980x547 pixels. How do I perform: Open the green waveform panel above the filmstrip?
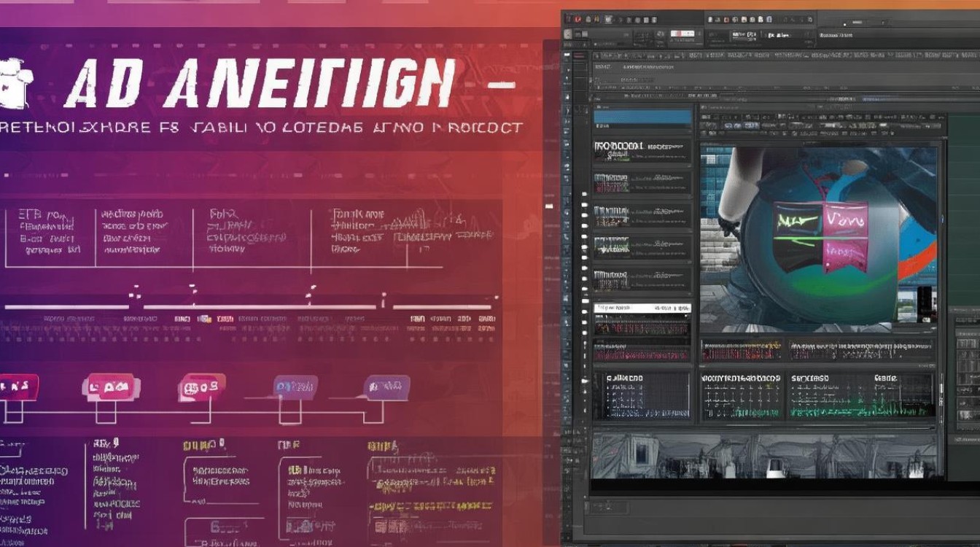pos(861,397)
